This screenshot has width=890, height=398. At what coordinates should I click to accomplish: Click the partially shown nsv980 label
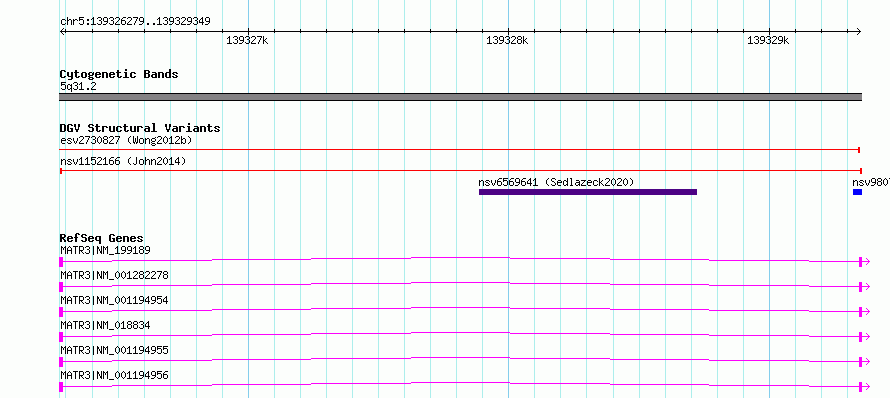point(871,182)
